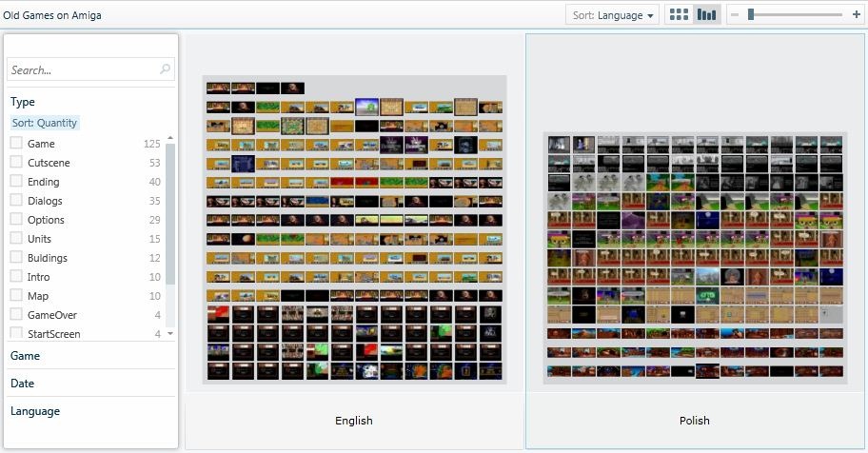
Task: Check the Options type filter
Action: point(16,219)
